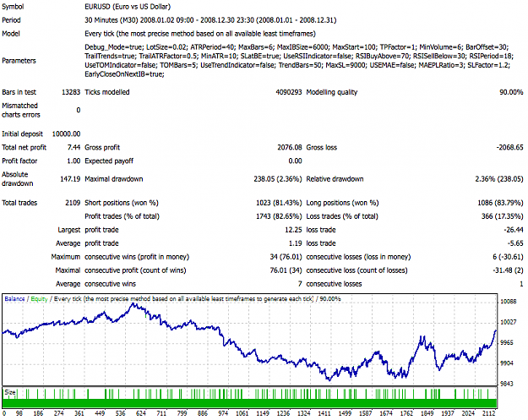This screenshot has width=528, height=420.
Task: Click the largest loss trade value -26.44
Action: pos(514,230)
